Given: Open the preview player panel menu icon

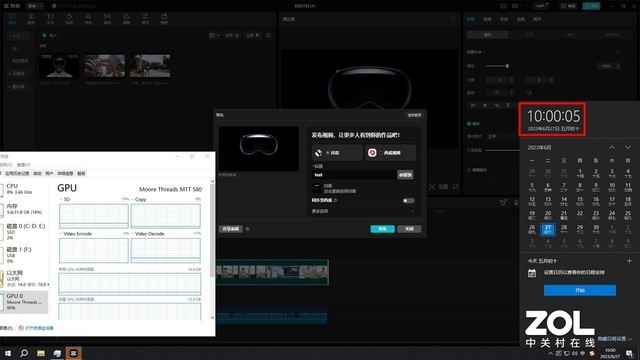Looking at the screenshot, I should click(453, 19).
